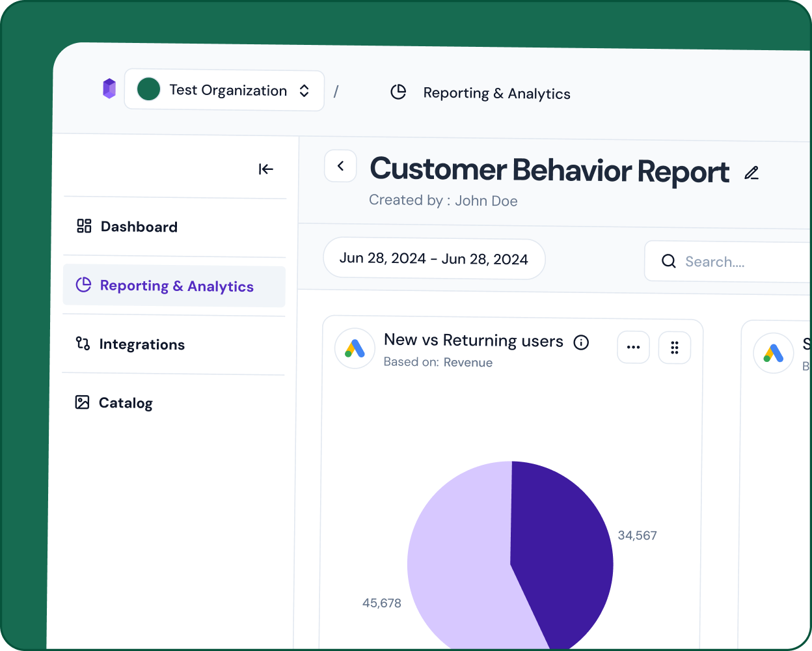Go to Dashboard in the sidebar

click(x=174, y=227)
